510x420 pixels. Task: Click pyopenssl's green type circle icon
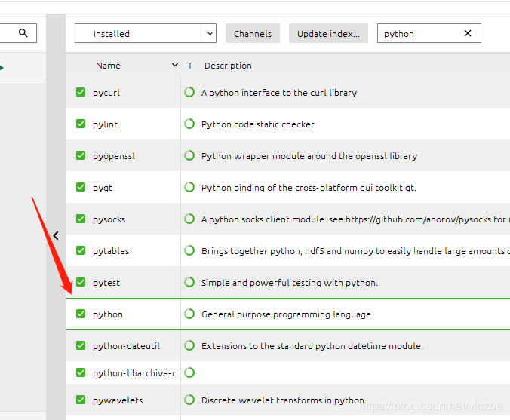click(189, 155)
